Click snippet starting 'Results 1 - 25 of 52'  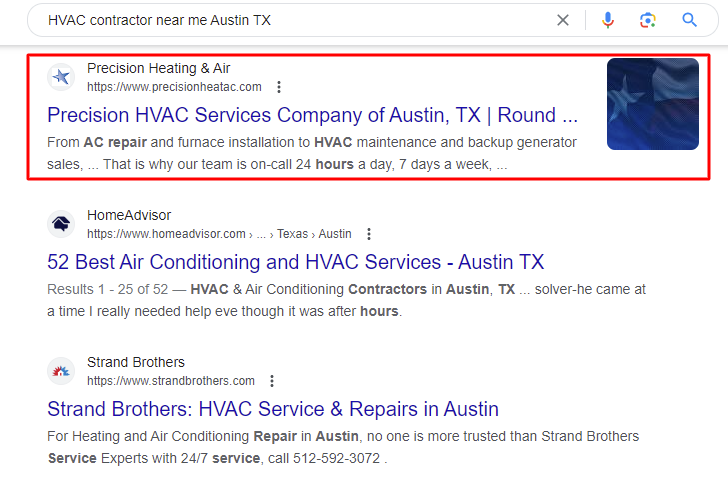coord(346,300)
